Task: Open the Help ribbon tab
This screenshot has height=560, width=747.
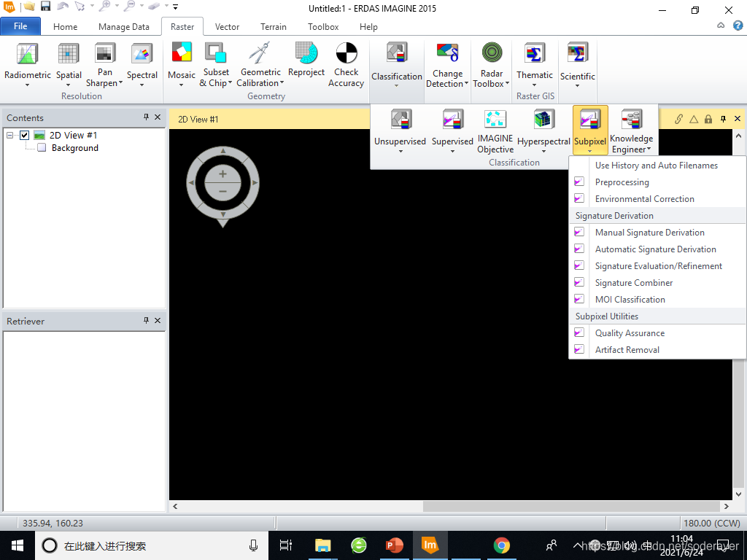Action: pos(368,27)
